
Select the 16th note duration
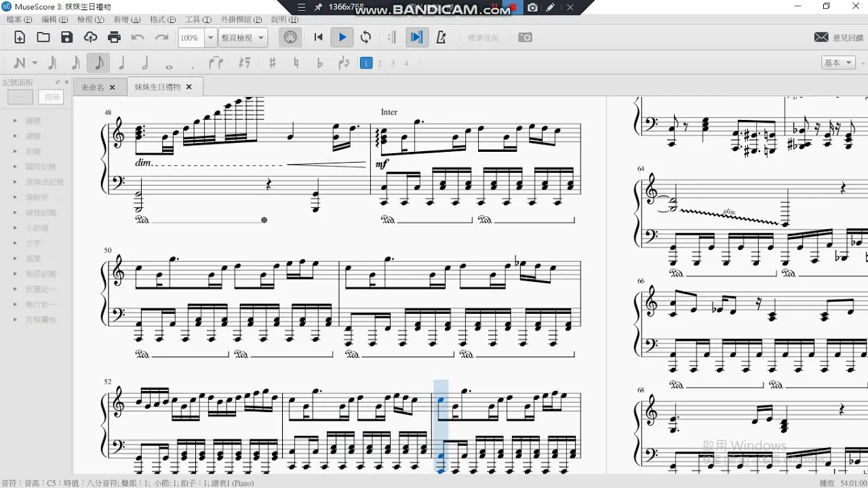pyautogui.click(x=75, y=63)
